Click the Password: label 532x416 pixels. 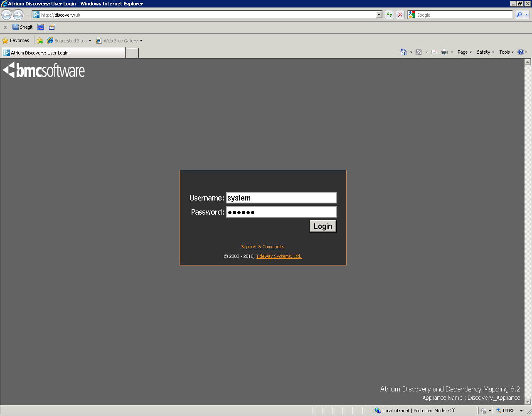coord(207,212)
